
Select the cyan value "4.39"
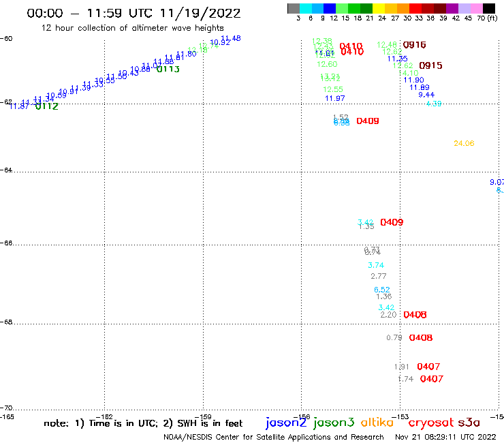434,104
